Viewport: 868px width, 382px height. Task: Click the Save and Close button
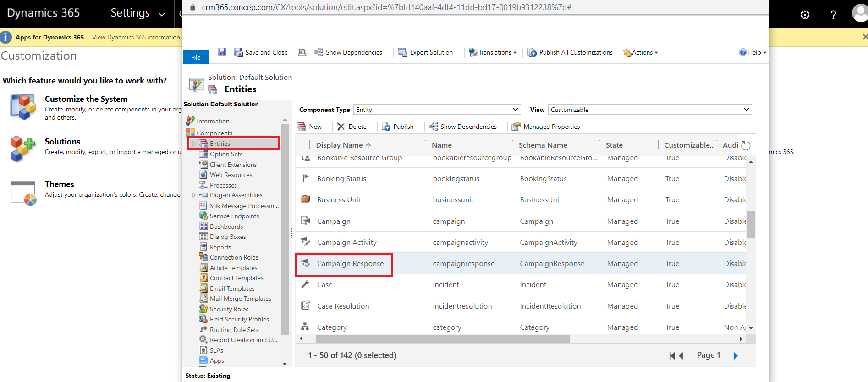click(x=261, y=52)
